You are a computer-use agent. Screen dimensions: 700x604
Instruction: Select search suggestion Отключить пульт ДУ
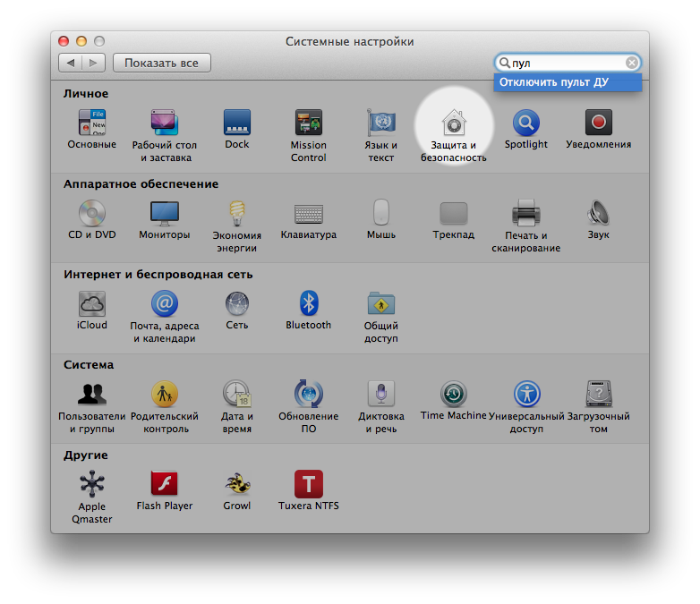coord(568,82)
